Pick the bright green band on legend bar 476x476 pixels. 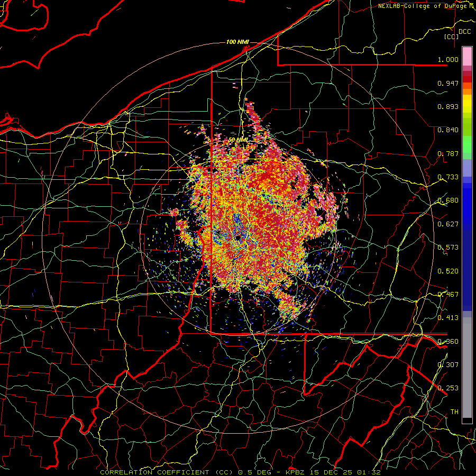tap(467, 144)
